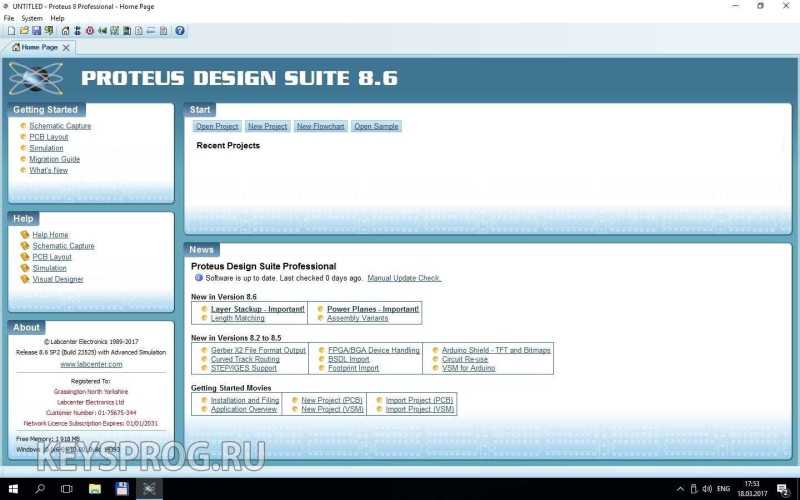
Task: Click the New Flowchart button
Action: point(320,127)
